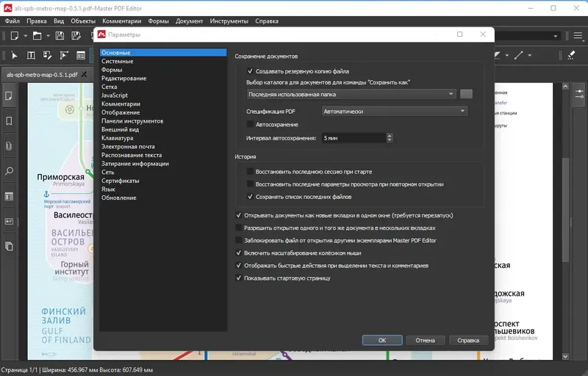588x376 pixels.
Task: Expand the highlighter tool dropdown arrow
Action: click(x=507, y=55)
